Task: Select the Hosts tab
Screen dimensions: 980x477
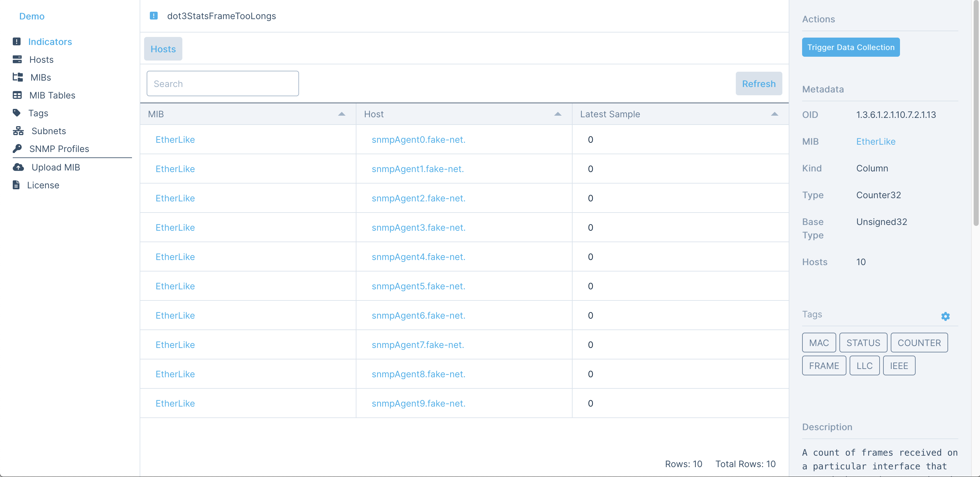Action: (163, 49)
